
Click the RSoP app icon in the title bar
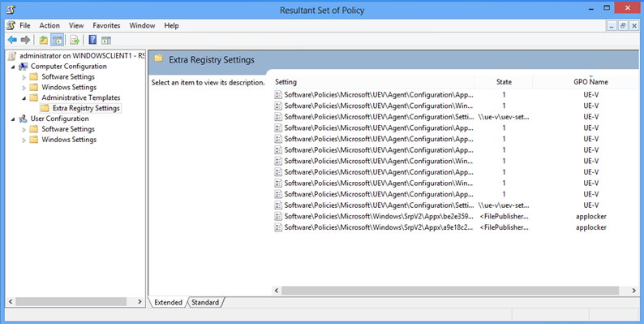(x=11, y=10)
